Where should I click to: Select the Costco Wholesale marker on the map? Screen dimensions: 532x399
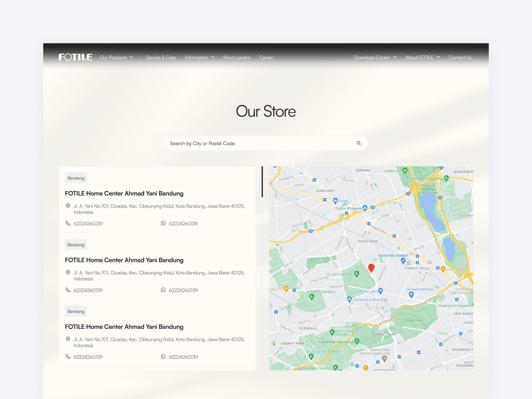[x=365, y=207]
